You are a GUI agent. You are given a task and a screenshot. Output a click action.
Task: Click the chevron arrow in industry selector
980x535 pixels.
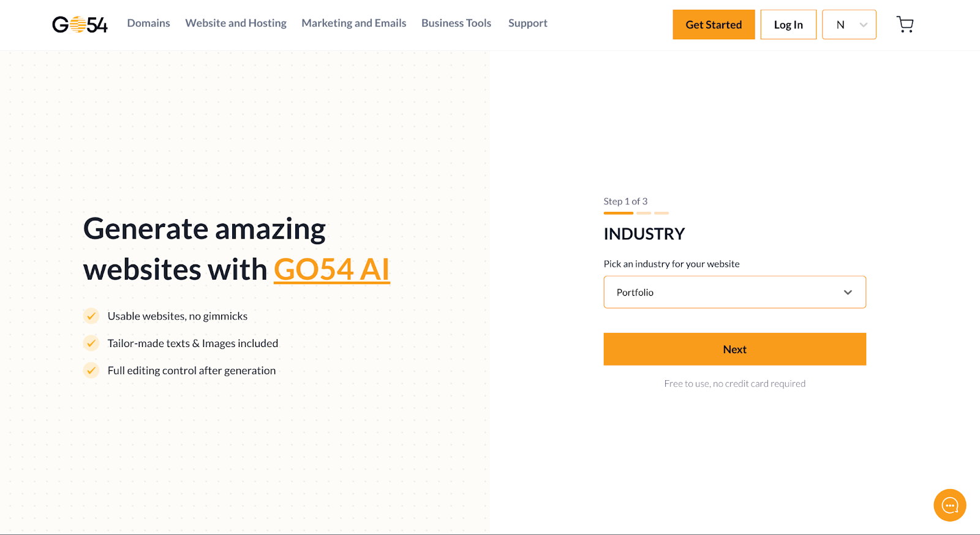[848, 292]
